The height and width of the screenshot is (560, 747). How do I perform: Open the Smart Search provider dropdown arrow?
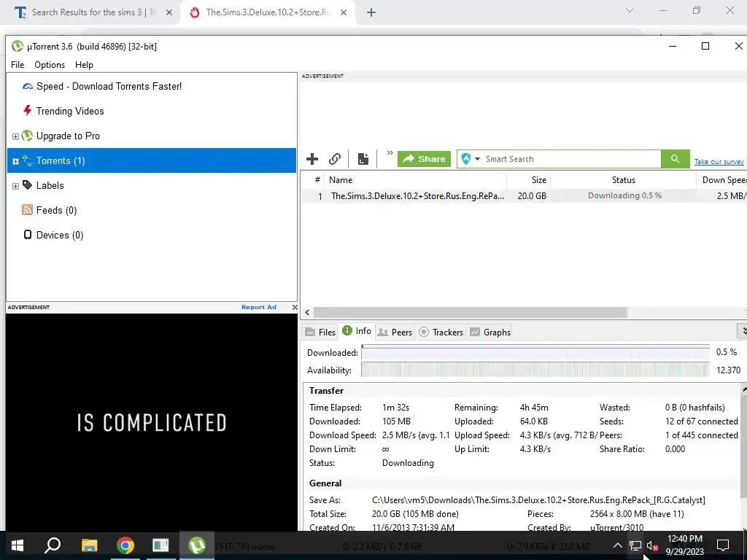477,159
